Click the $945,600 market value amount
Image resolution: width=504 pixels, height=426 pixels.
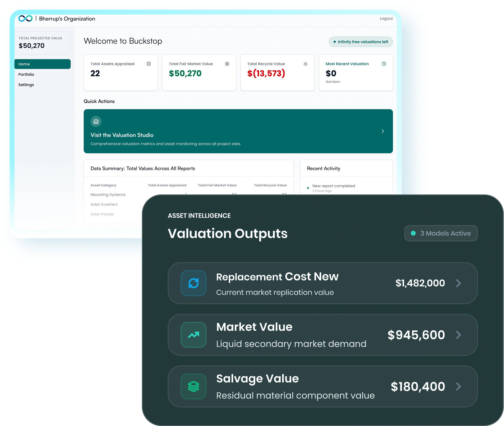[416, 335]
